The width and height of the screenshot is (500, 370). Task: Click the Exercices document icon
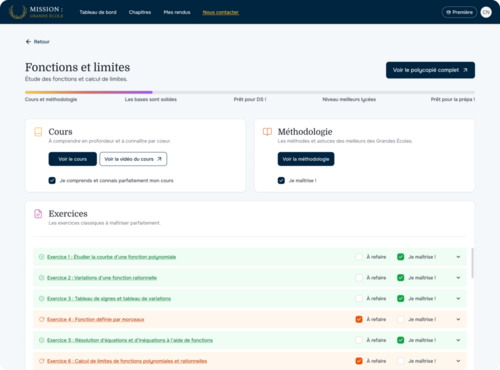(38, 214)
